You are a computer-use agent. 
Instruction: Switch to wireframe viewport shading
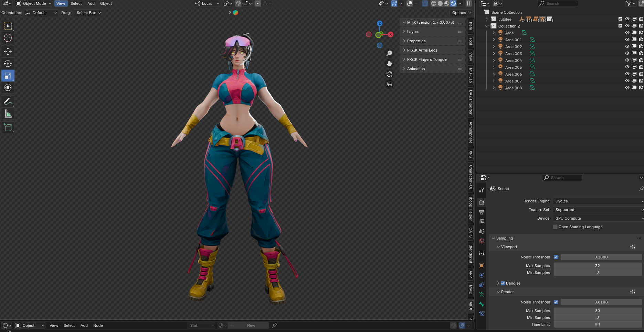click(x=434, y=3)
